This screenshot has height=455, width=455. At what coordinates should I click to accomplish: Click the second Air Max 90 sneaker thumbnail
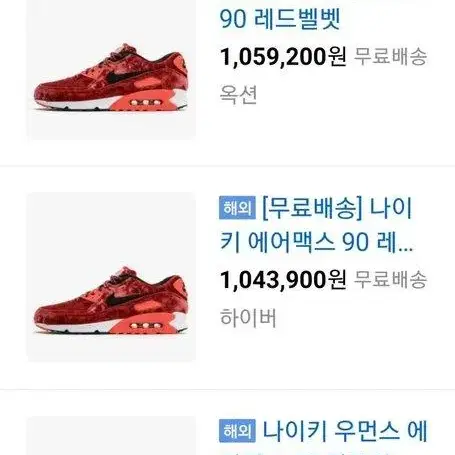coord(111,277)
